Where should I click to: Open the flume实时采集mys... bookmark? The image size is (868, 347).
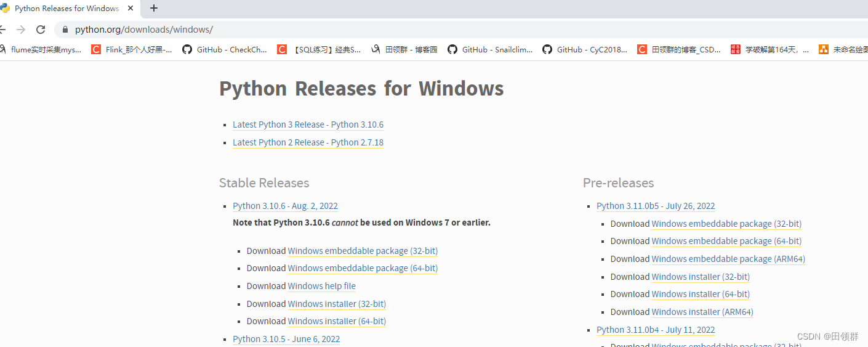tap(40, 49)
